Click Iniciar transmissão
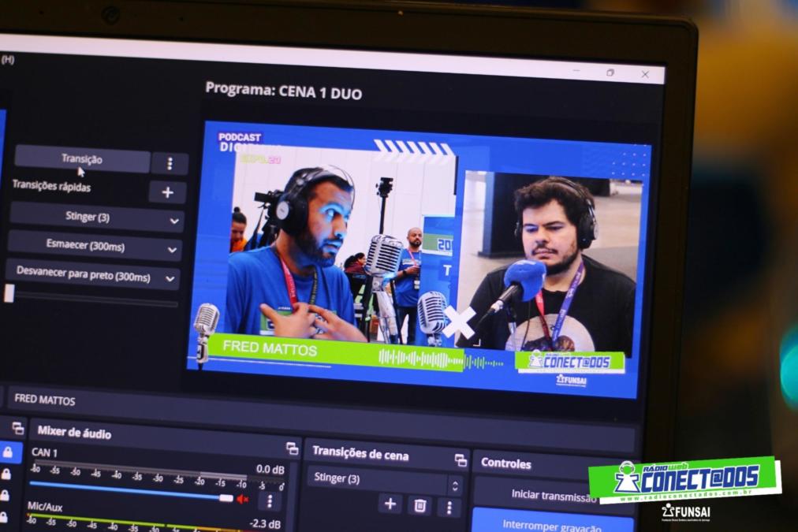 554,495
